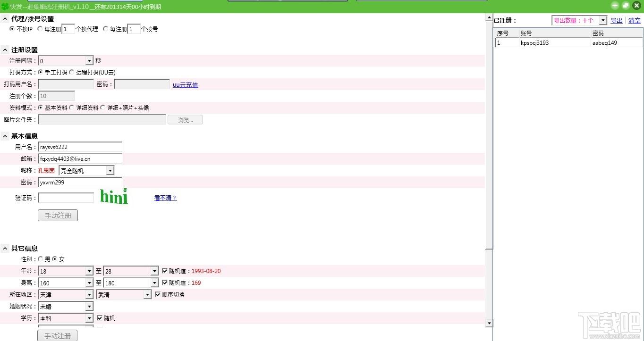Toggle the age 随机值 checkbox

(x=165, y=271)
